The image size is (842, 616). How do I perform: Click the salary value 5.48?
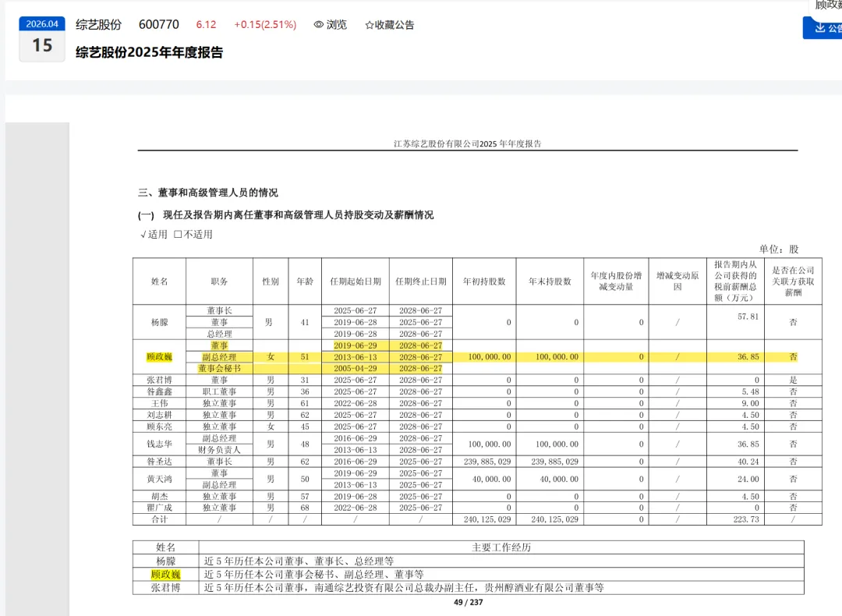pyautogui.click(x=750, y=392)
